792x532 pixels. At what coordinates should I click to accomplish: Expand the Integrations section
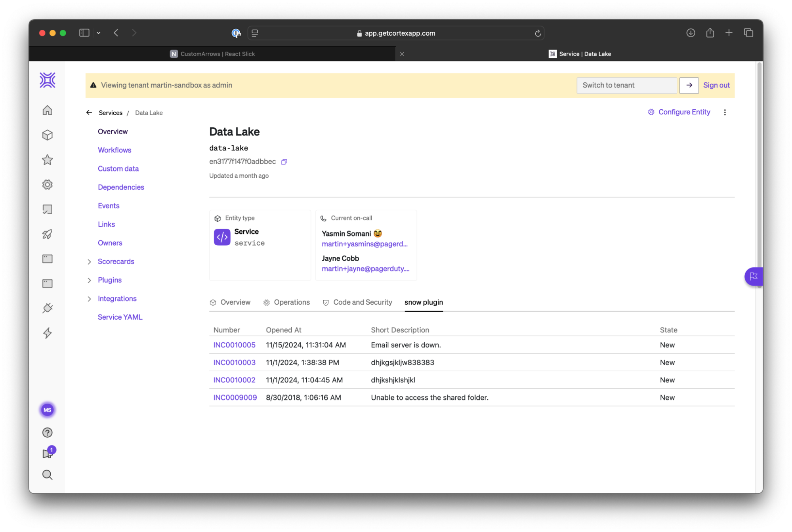click(89, 299)
